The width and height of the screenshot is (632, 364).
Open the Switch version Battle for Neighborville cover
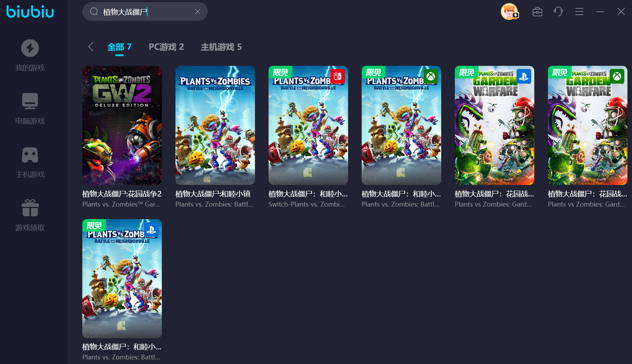(x=308, y=125)
